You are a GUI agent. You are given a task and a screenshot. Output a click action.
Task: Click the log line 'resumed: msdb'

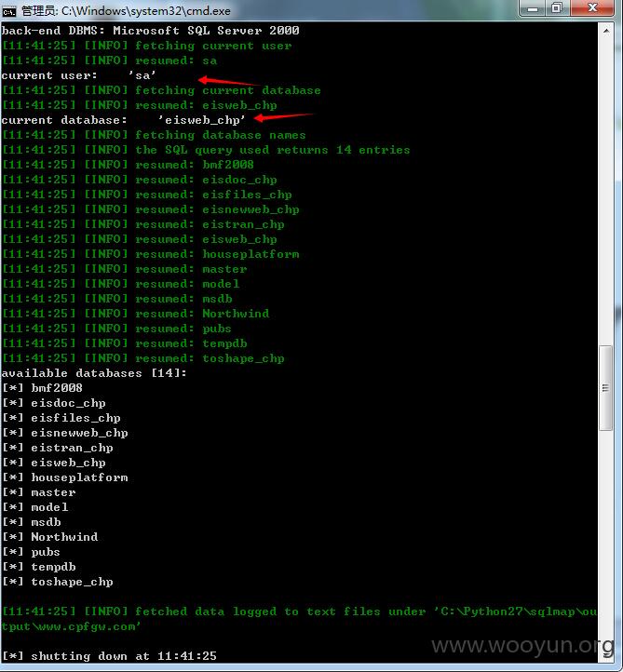(117, 299)
